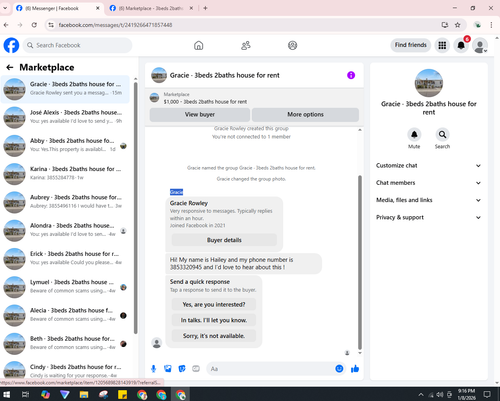
Task: Expand Privacy & support section
Action: pyautogui.click(x=428, y=218)
